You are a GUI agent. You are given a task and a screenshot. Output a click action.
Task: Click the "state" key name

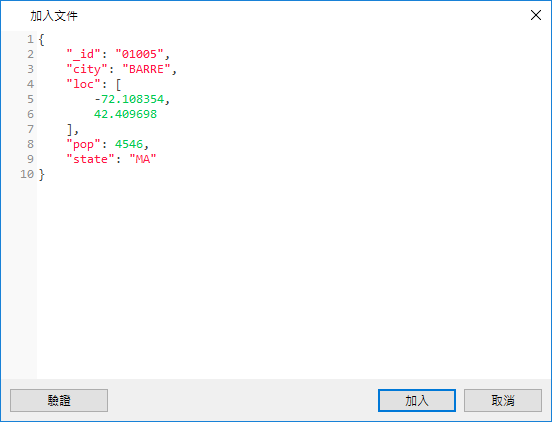(x=91, y=159)
